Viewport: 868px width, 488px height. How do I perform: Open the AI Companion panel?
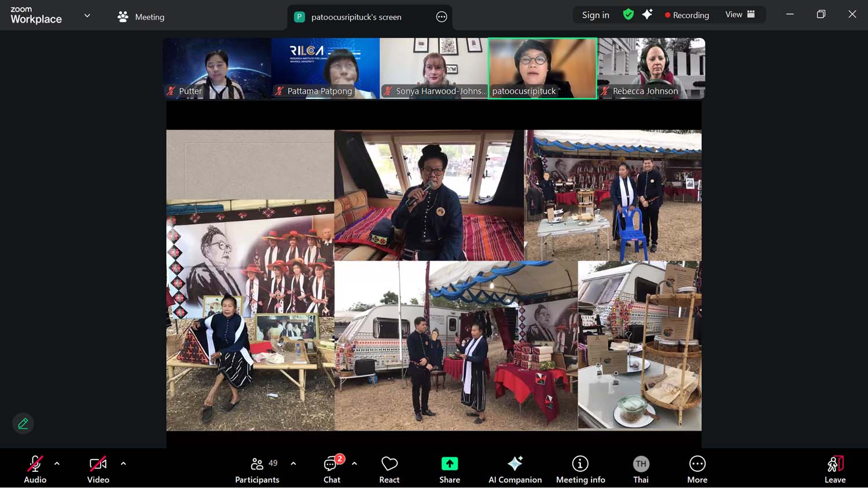click(x=515, y=469)
